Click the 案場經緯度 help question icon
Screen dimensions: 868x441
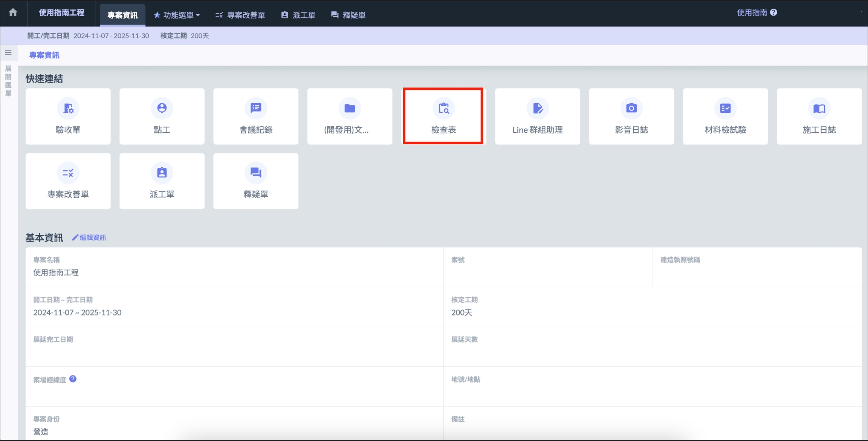(73, 379)
